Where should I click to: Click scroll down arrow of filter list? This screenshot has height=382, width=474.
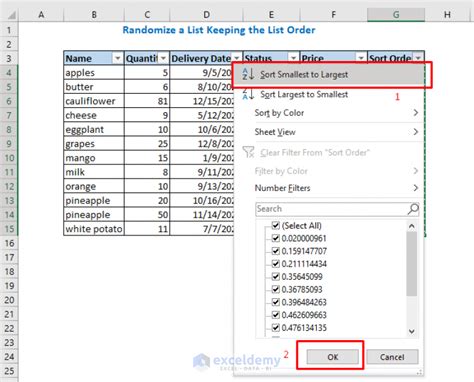[x=412, y=331]
